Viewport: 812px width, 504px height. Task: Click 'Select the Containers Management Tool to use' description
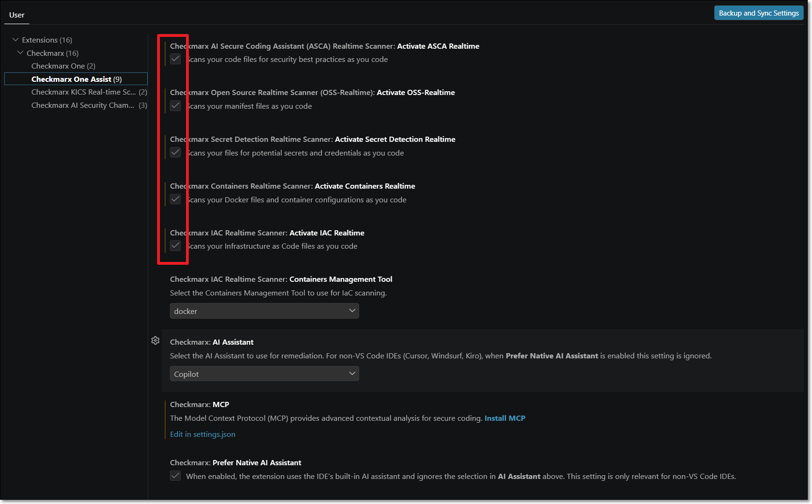278,293
